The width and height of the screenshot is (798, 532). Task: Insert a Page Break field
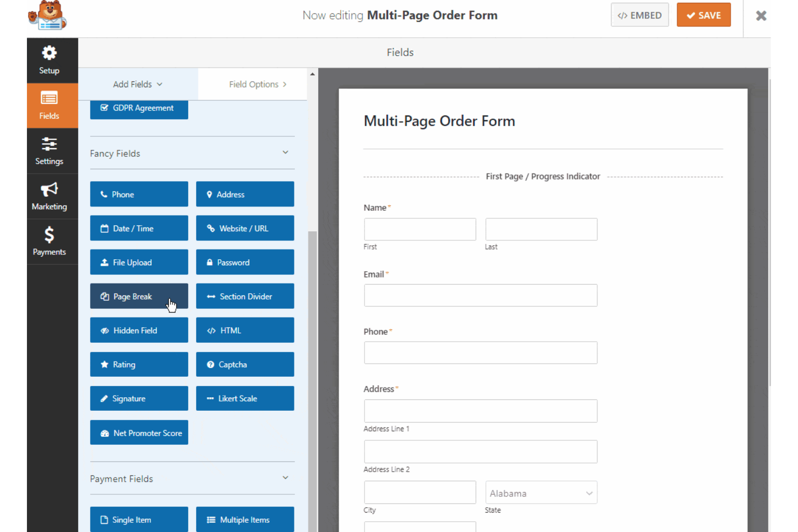pos(139,296)
